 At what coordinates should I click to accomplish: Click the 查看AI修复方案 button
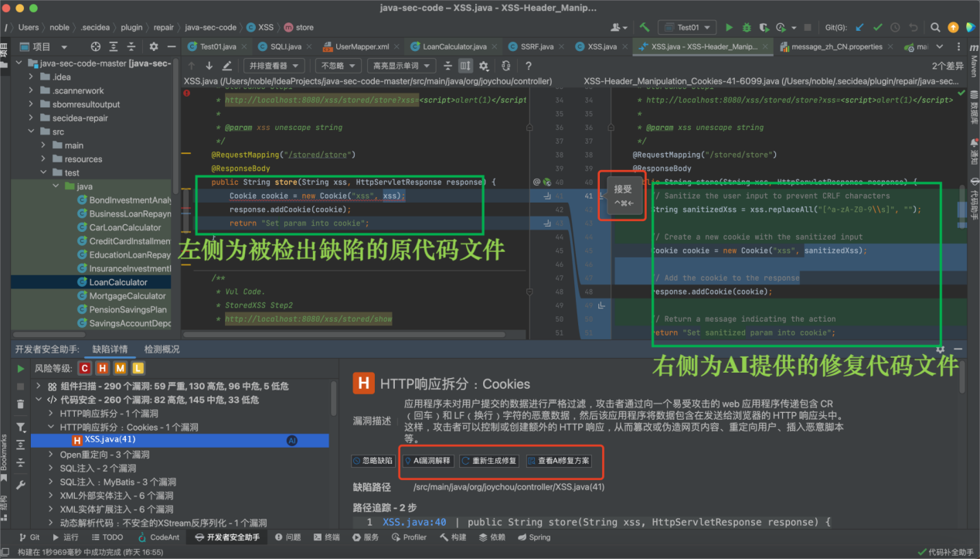coord(559,461)
